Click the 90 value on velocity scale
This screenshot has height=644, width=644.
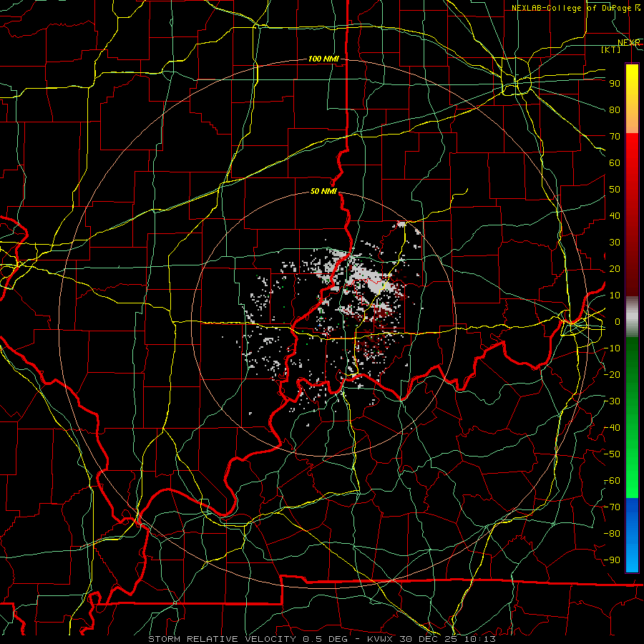point(615,84)
